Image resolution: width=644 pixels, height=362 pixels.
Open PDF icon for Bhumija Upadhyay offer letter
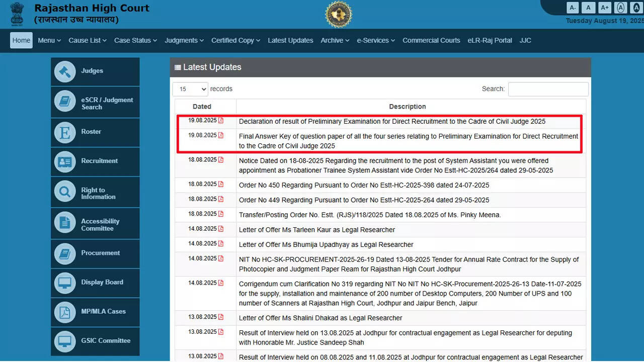(221, 244)
